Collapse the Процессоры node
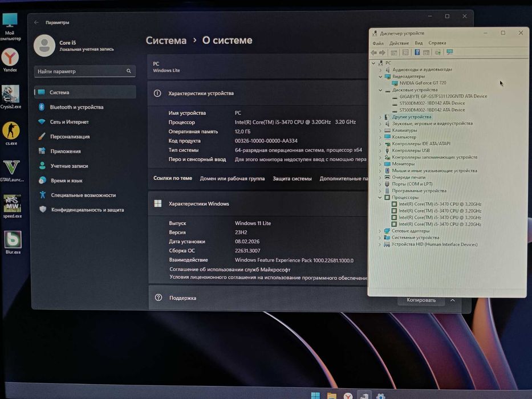The image size is (532, 399). click(x=380, y=197)
